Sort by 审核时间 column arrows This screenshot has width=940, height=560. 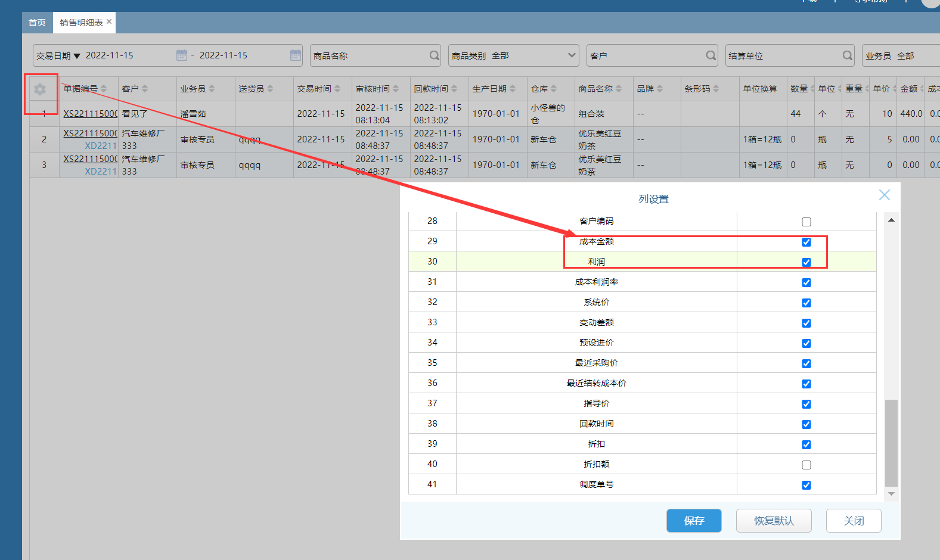coord(396,89)
